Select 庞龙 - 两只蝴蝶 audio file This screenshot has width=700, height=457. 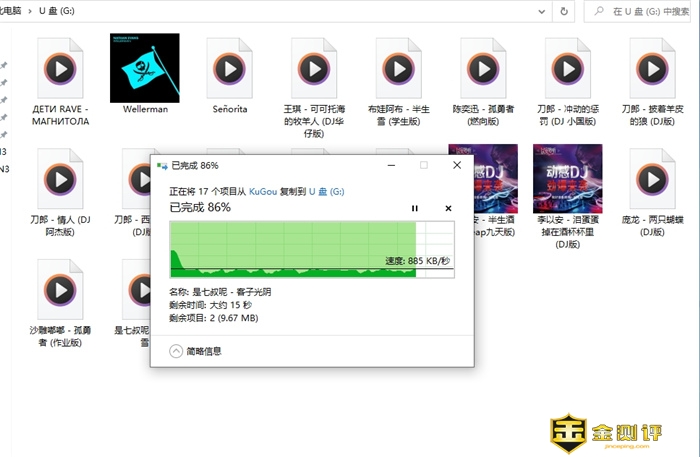coord(654,178)
